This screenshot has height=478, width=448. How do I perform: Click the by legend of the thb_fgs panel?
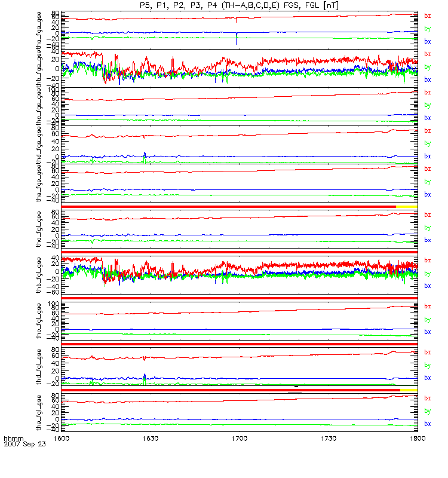click(x=428, y=67)
